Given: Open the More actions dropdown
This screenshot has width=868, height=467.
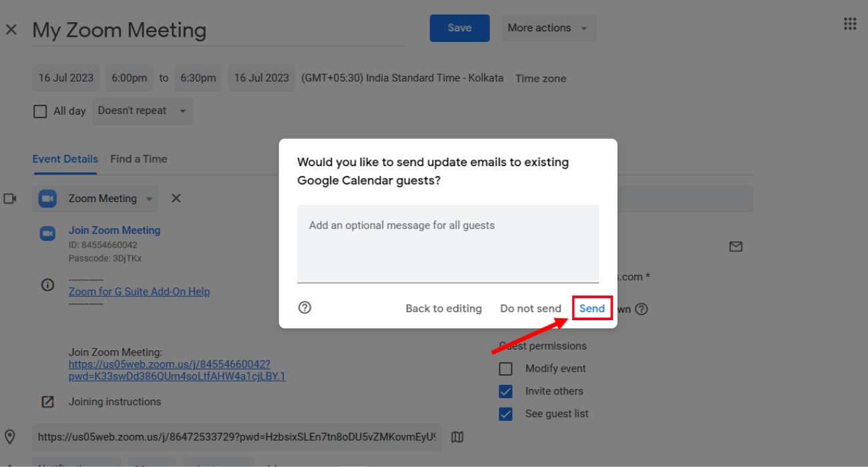Looking at the screenshot, I should point(549,28).
